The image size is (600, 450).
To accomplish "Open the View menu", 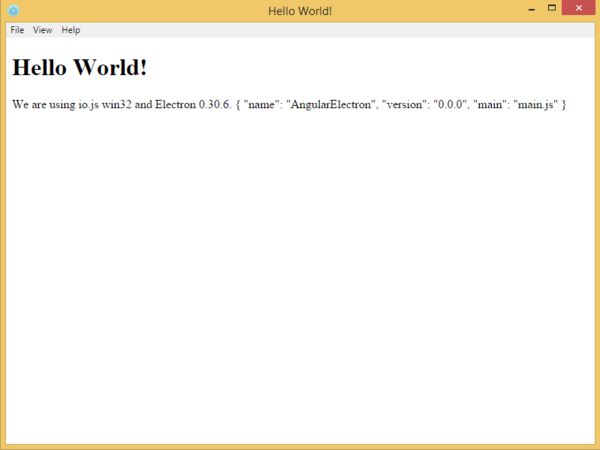I will 42,30.
